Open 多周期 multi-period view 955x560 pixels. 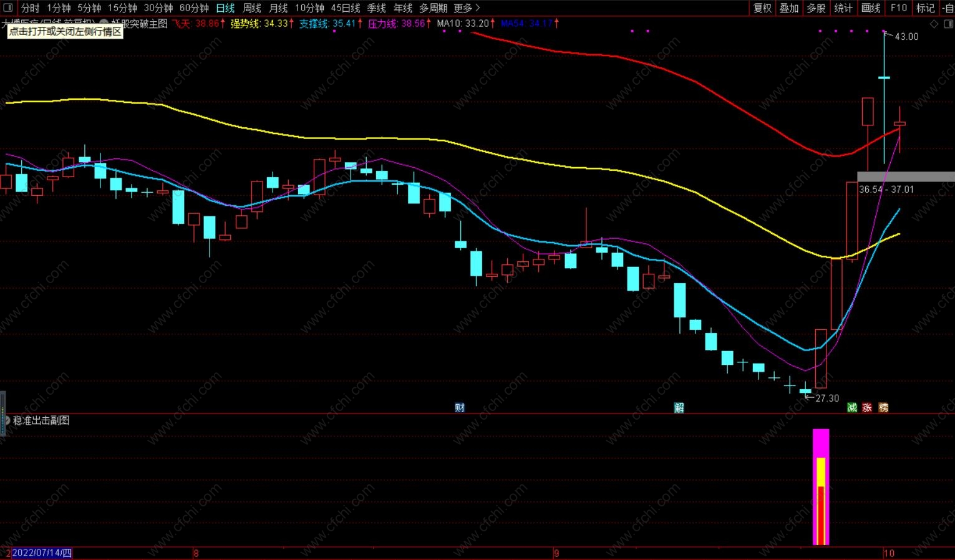pyautogui.click(x=433, y=8)
